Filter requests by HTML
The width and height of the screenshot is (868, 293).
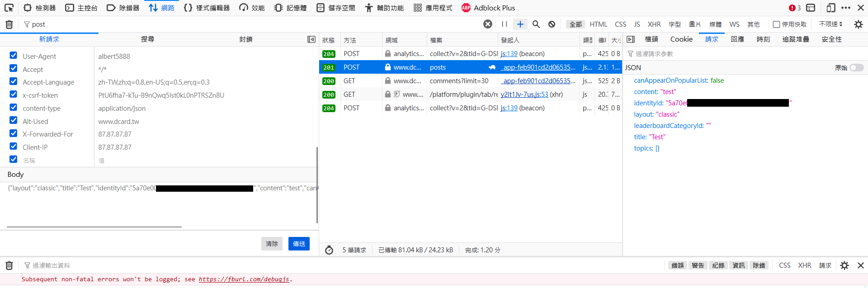[x=599, y=24]
